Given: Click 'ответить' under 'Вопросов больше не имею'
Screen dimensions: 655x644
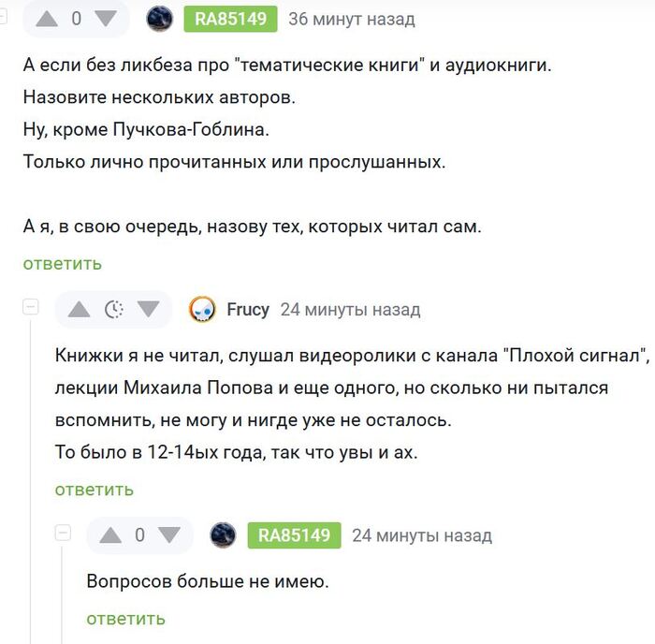Looking at the screenshot, I should (126, 619).
